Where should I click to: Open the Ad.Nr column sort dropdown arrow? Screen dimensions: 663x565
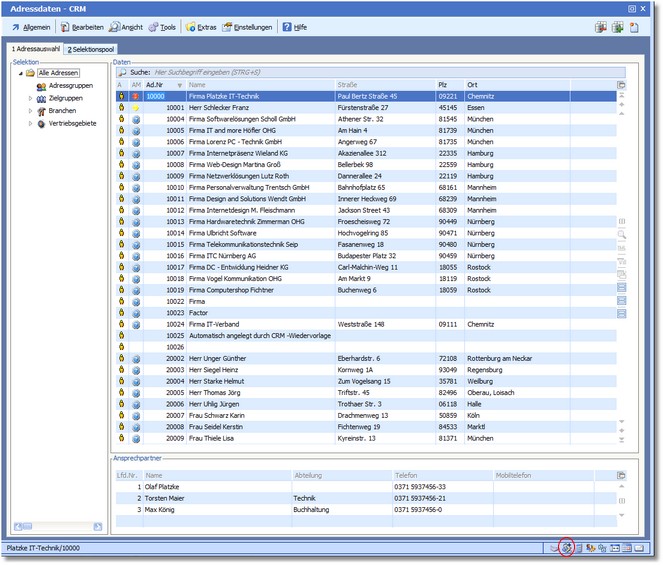[180, 85]
